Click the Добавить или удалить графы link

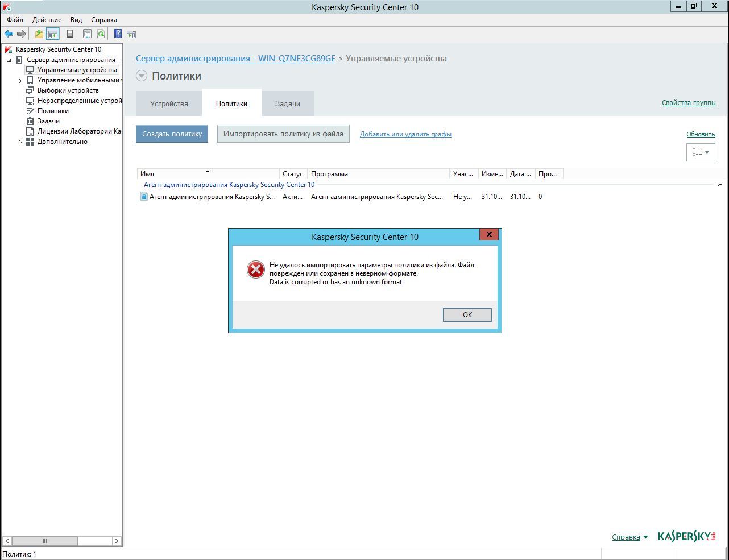[405, 134]
